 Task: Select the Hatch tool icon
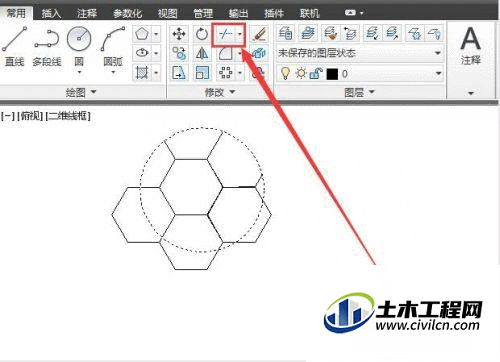click(142, 72)
